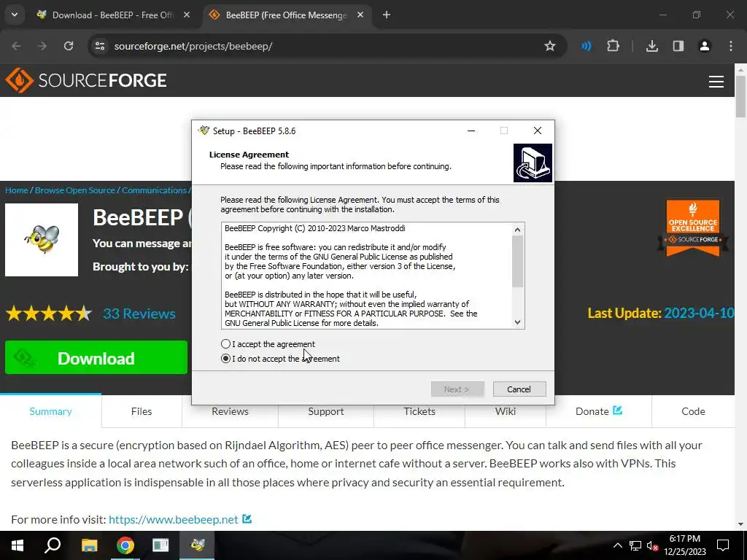
Task: Open the Chrome profile icon
Action: tap(705, 46)
